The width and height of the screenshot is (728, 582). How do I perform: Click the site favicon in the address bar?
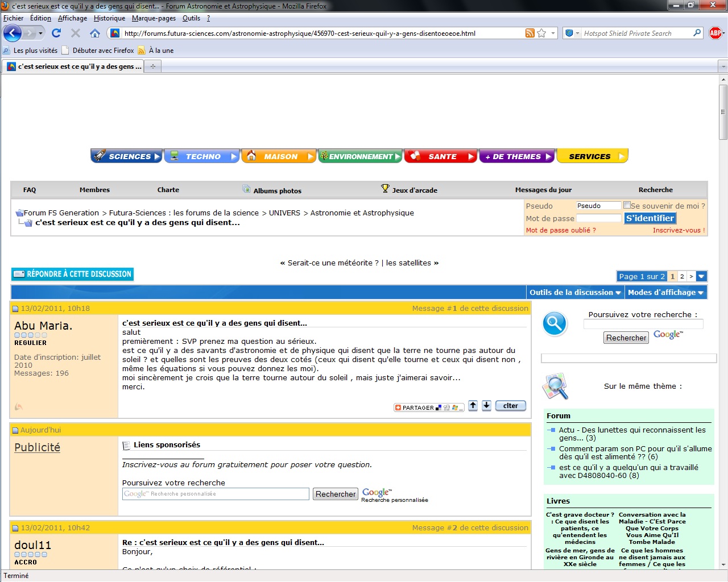[115, 33]
